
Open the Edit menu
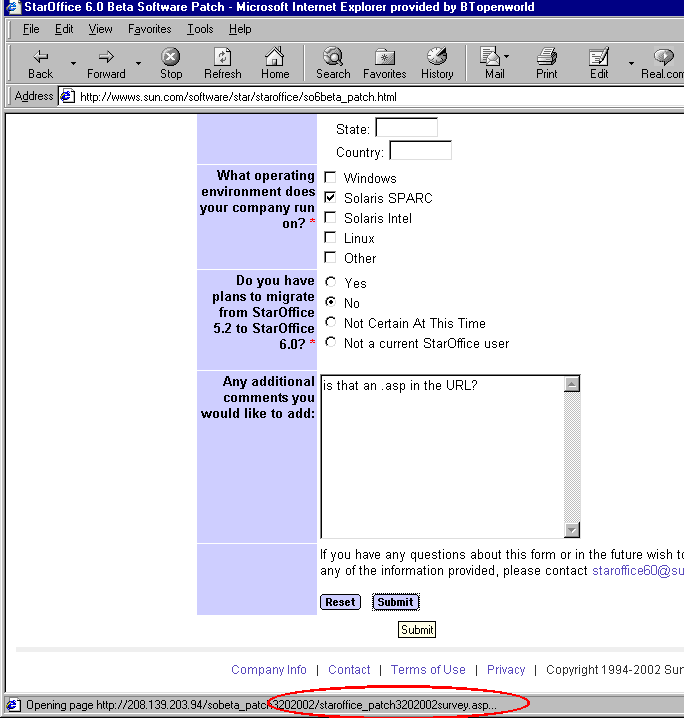[x=64, y=29]
